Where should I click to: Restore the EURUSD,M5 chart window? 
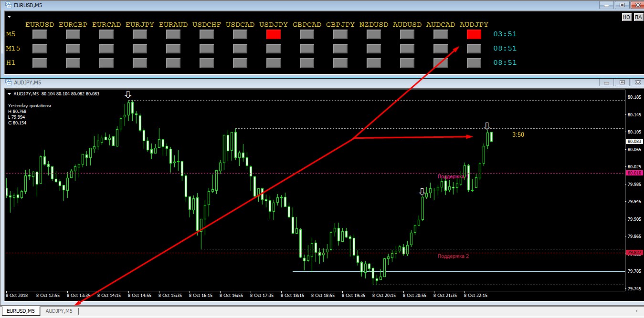point(622,5)
